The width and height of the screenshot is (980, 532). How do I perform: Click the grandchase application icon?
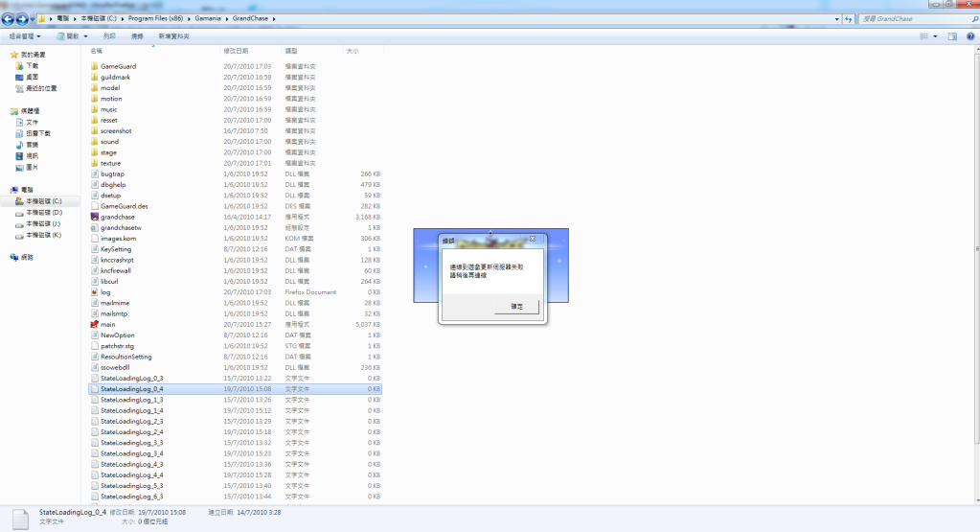click(95, 217)
